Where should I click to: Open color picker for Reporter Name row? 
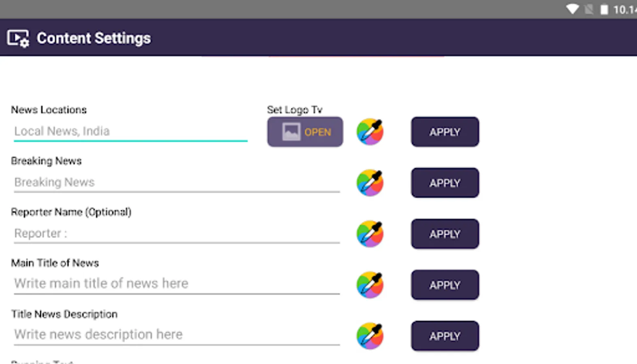(370, 234)
